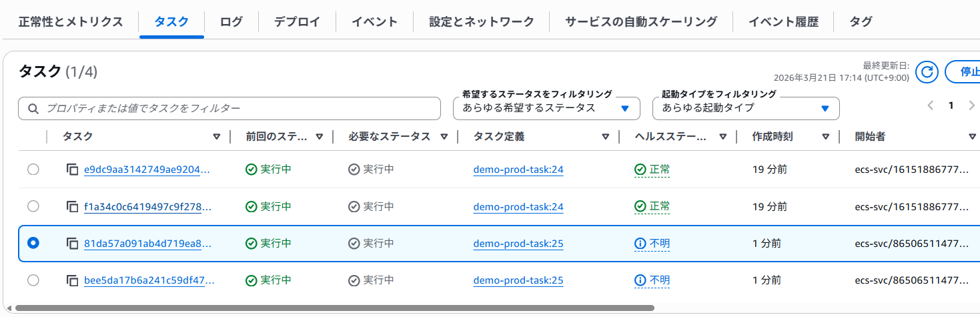Viewport: 980px width, 317px height.
Task: Copy task ID e9dc9aa3142749ae9204
Action: coord(73,170)
